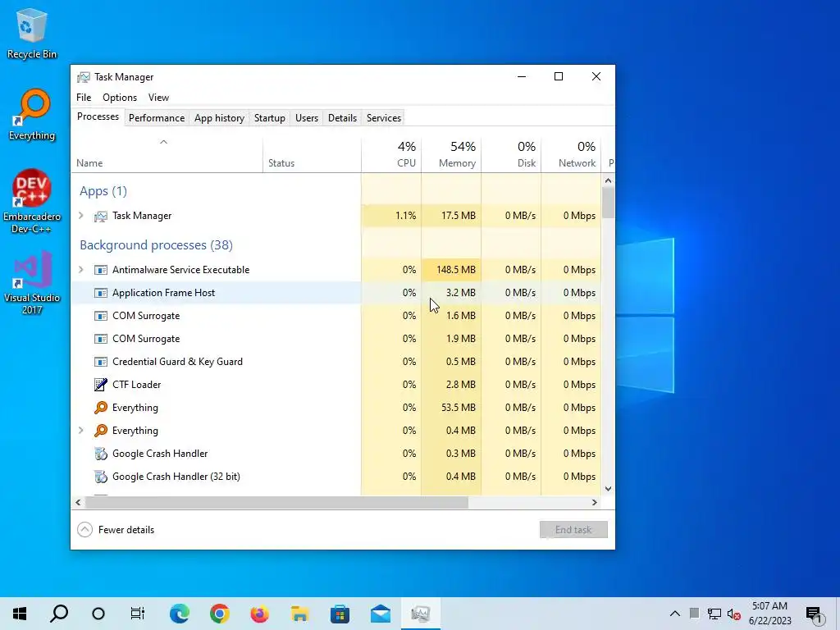The width and height of the screenshot is (840, 630).
Task: Collapse view with Fewer details
Action: pyautogui.click(x=116, y=530)
